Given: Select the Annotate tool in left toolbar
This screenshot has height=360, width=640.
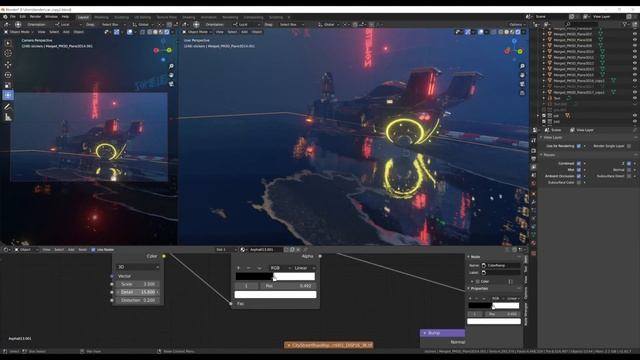Looking at the screenshot, I should click(x=8, y=107).
